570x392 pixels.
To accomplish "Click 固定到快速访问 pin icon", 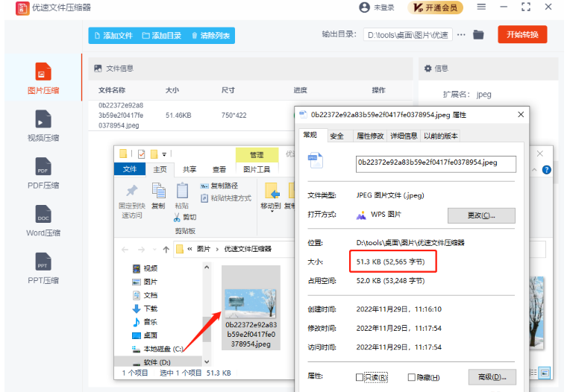I will pyautogui.click(x=131, y=191).
